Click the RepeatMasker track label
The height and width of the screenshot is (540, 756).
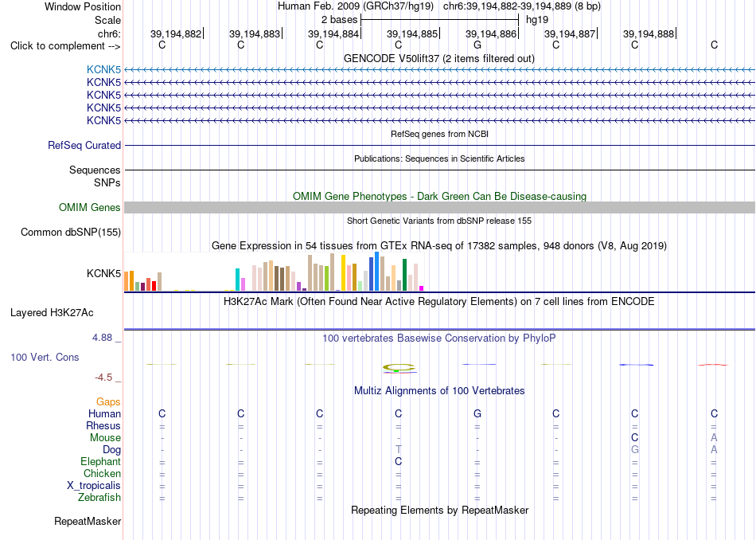point(88,521)
